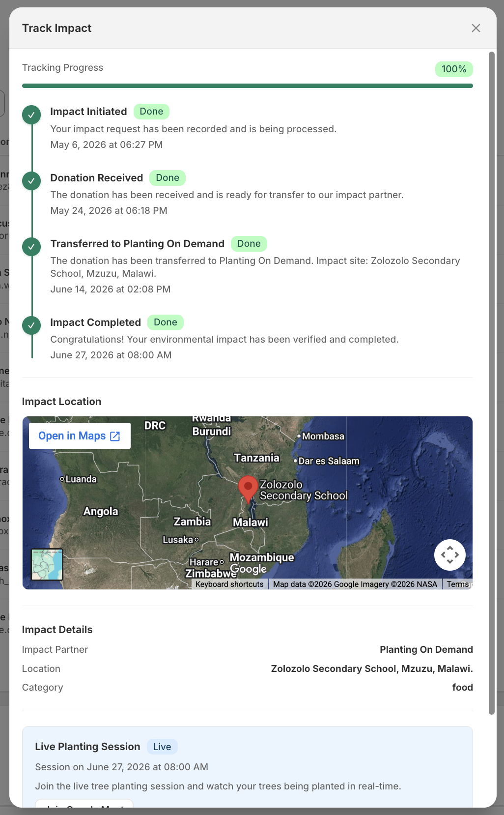The width and height of the screenshot is (504, 815).
Task: Click the 'Tanzania' label on the map
Action: tap(256, 458)
